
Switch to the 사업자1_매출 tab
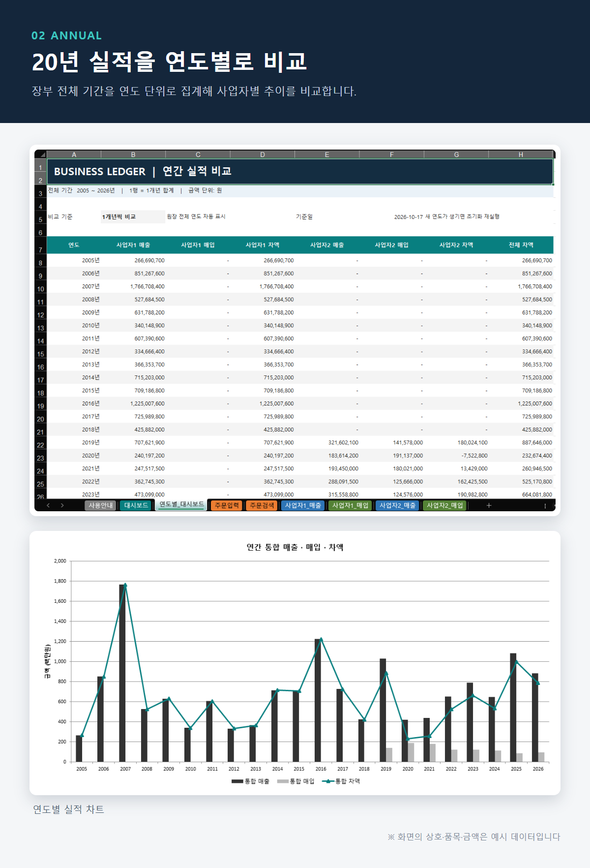(x=303, y=505)
